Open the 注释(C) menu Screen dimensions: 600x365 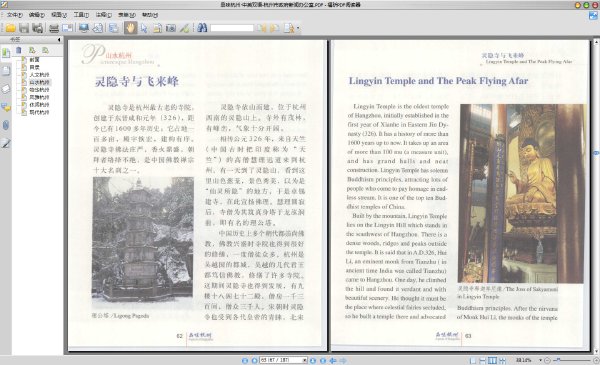point(104,15)
